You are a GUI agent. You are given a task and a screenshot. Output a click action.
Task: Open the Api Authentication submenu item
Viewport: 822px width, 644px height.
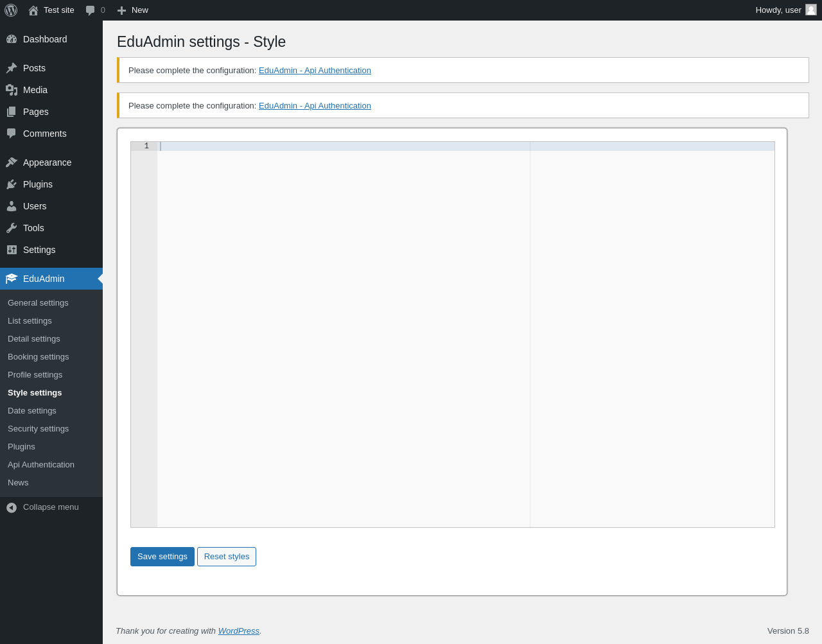41,465
